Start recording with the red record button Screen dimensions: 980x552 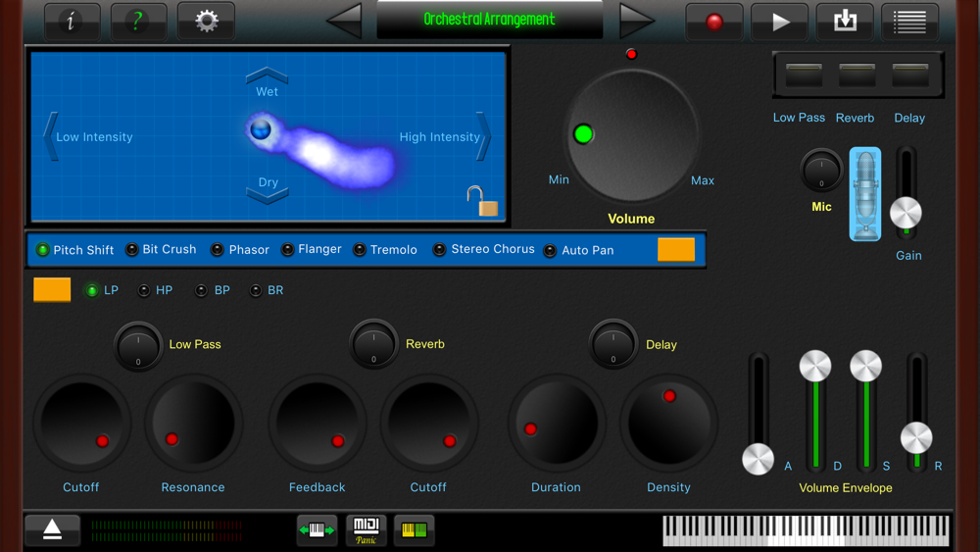tap(714, 22)
